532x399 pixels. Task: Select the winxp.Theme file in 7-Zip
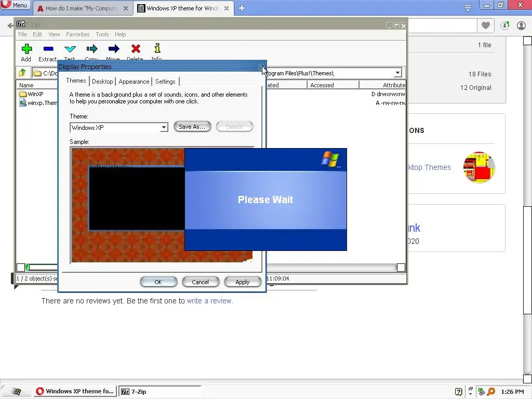38,103
